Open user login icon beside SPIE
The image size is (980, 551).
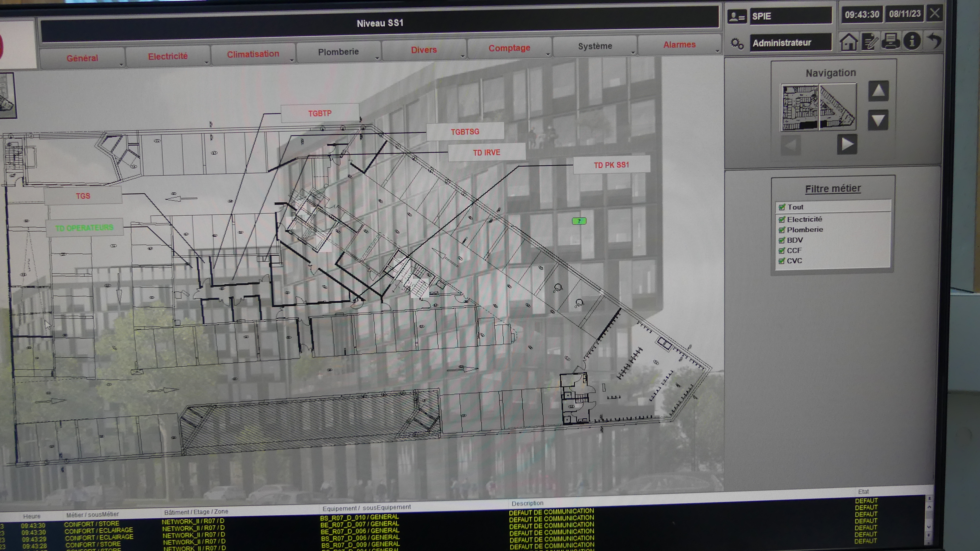click(x=737, y=17)
